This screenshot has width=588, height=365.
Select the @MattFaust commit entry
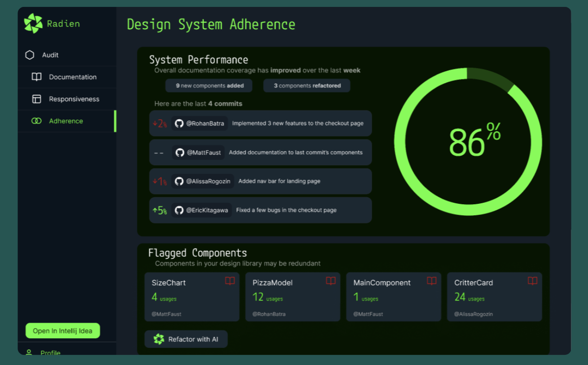(260, 152)
